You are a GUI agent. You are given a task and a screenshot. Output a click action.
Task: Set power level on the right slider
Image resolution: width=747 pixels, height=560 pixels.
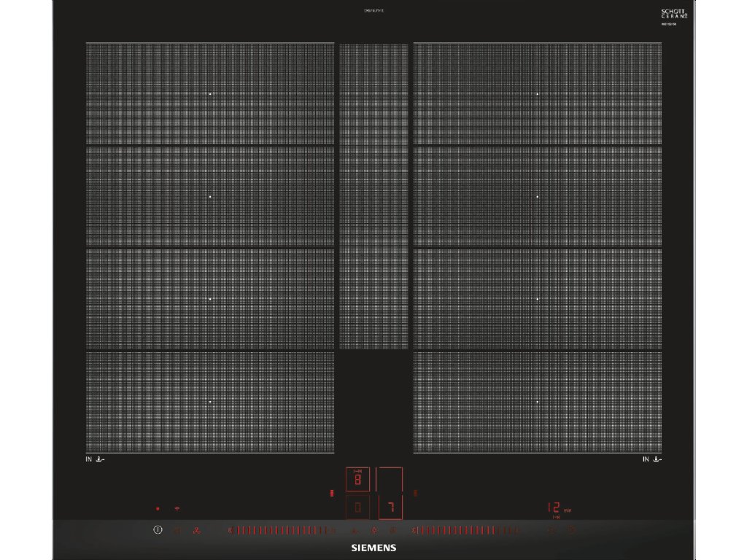tap(465, 531)
